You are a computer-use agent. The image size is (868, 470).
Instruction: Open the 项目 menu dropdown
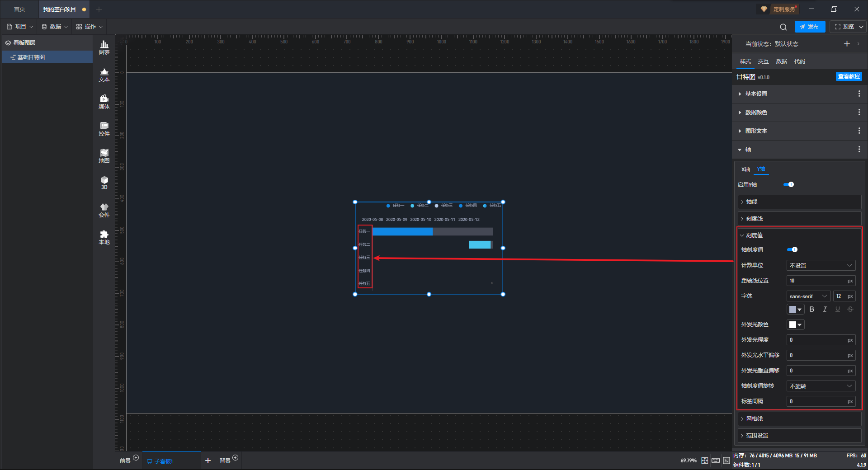tap(20, 27)
